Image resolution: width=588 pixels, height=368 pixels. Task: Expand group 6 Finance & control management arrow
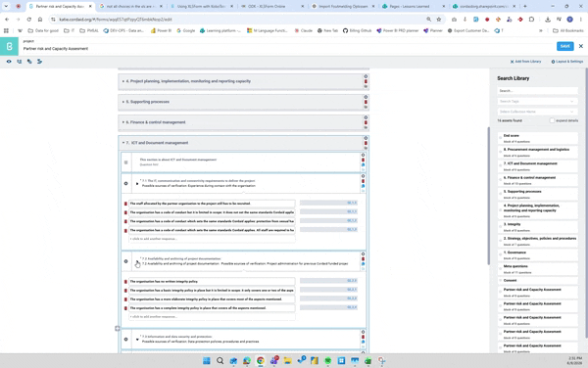(x=123, y=122)
